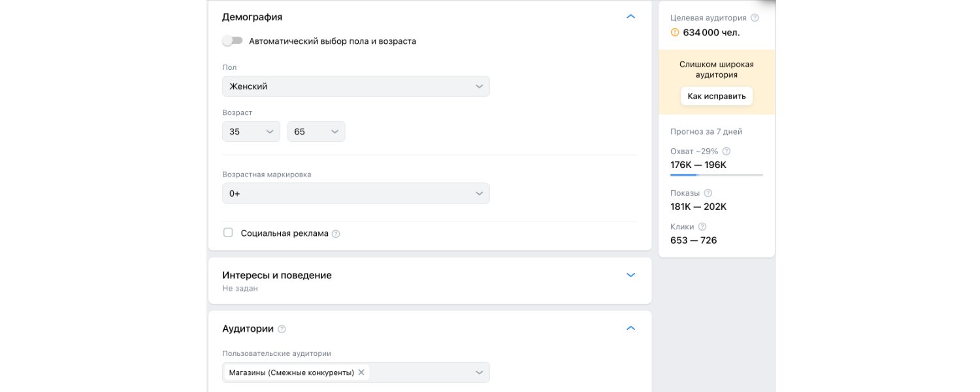Click help icon next to Показы
Image resolution: width=980 pixels, height=392 pixels.
[x=708, y=193]
